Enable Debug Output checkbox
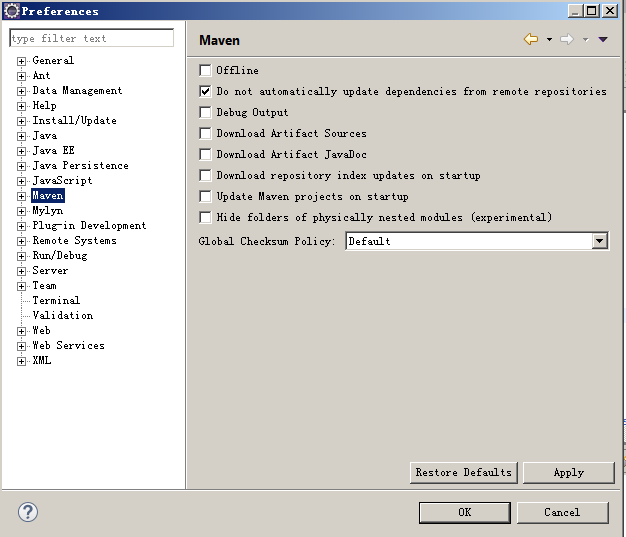Viewport: 626px width, 537px height. (x=205, y=112)
